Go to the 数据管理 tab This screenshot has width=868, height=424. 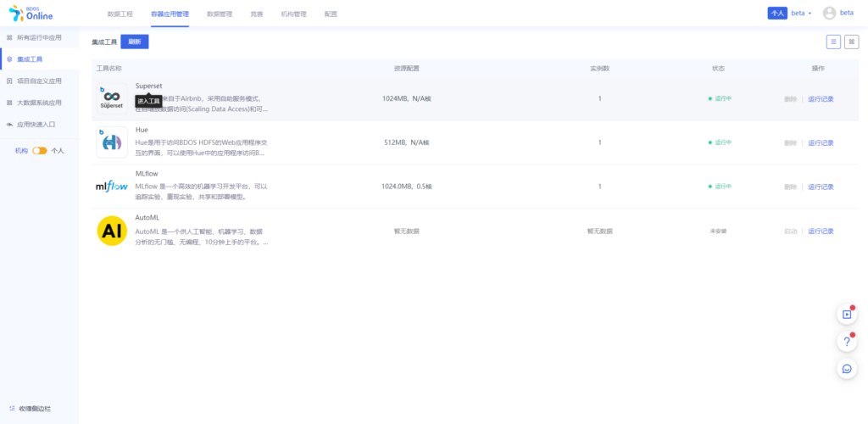pyautogui.click(x=220, y=14)
